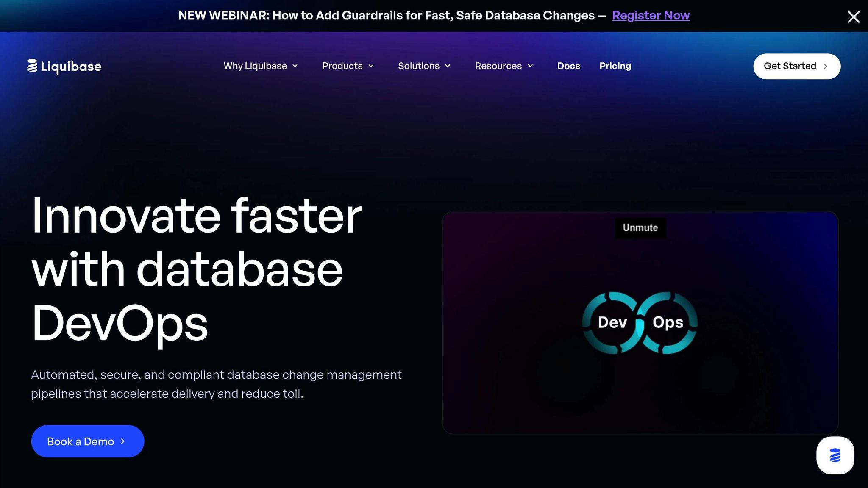The width and height of the screenshot is (868, 488).
Task: Click the NEW WEBINAR announcement text
Action: [392, 16]
